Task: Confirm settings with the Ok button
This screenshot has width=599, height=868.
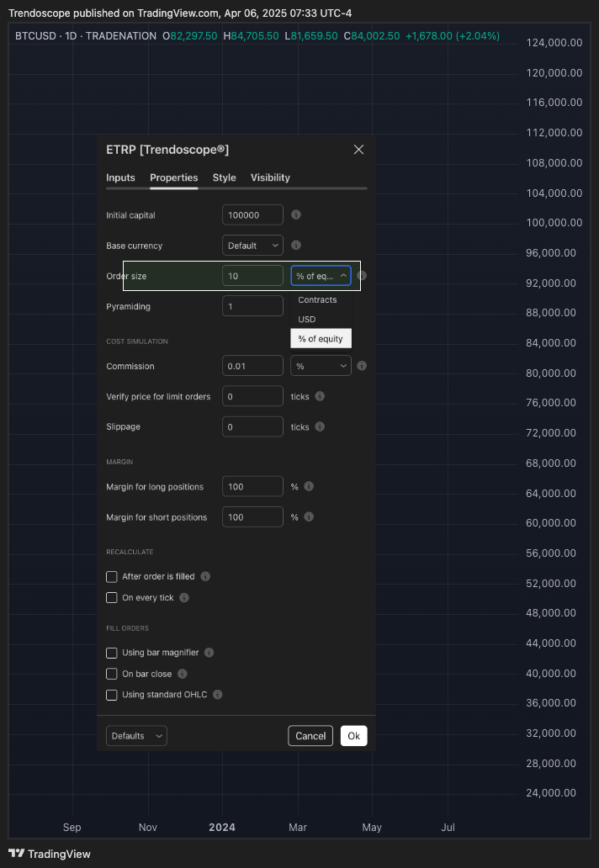Action: [353, 736]
